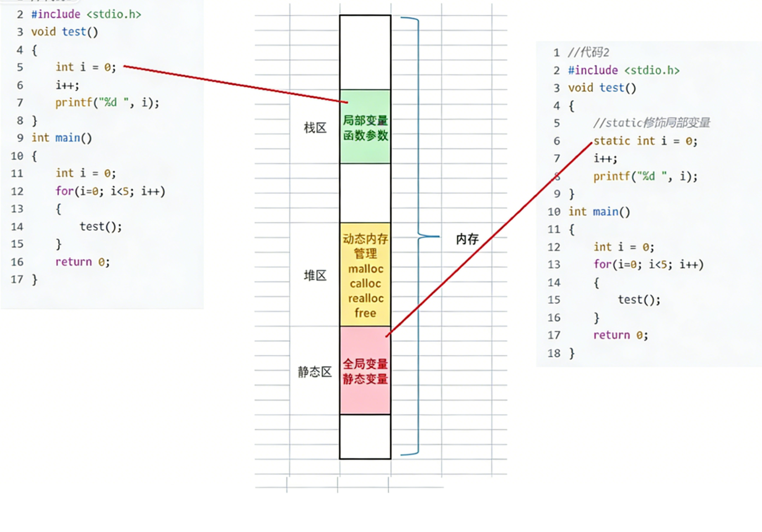Click int i = 0; on left code line 5
Image resolution: width=762 pixels, height=532 pixels.
(86, 67)
